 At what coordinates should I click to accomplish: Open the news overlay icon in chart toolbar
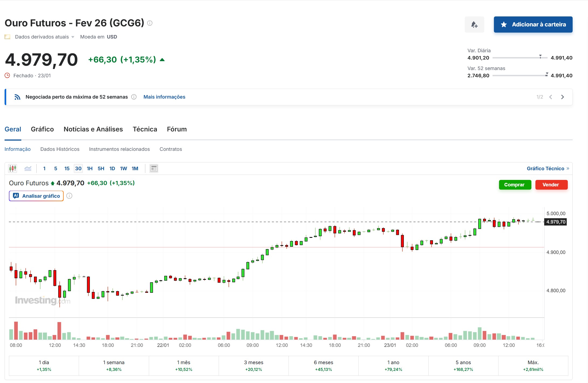pyautogui.click(x=154, y=168)
